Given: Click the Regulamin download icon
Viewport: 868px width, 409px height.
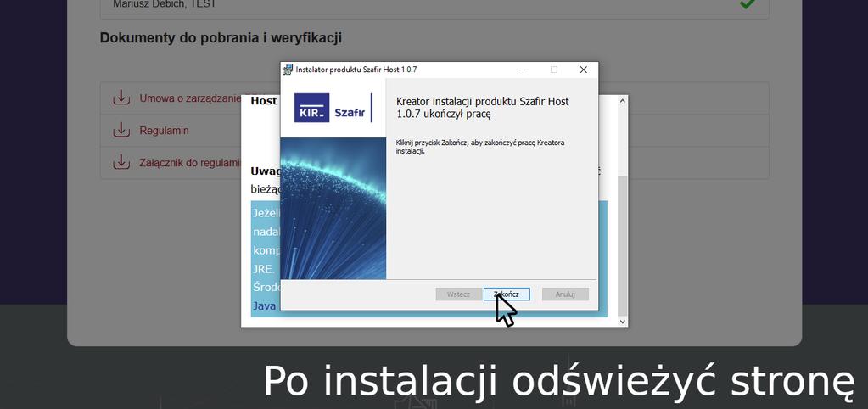Looking at the screenshot, I should coord(120,130).
